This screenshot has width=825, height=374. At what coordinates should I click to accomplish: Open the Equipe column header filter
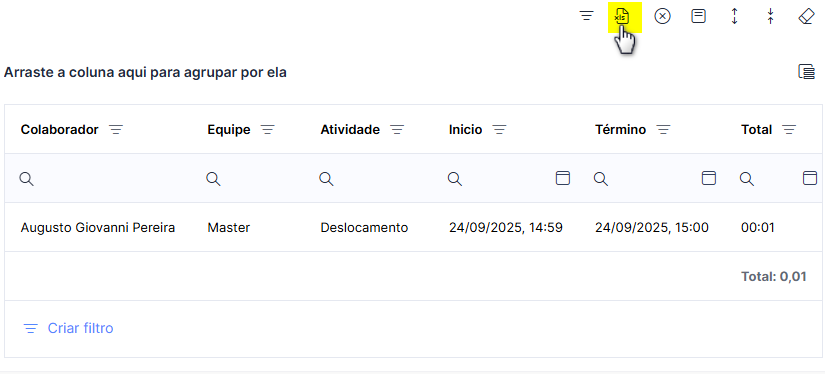click(268, 129)
